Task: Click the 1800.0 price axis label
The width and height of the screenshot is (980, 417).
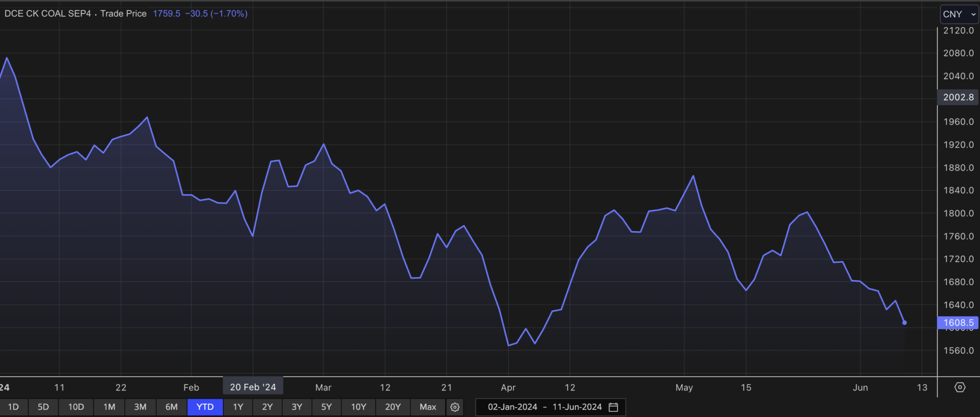Action: click(x=958, y=213)
